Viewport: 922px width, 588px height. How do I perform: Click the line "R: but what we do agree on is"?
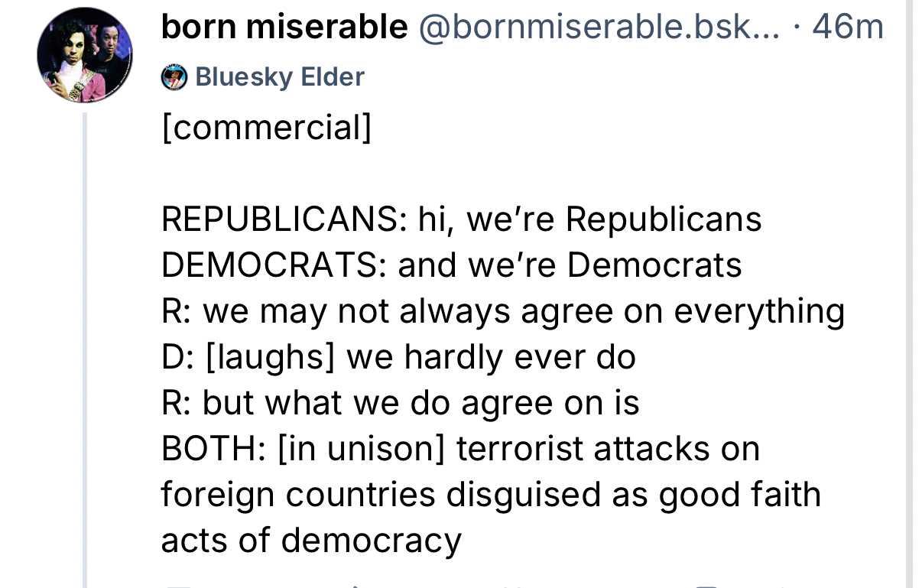(x=400, y=403)
